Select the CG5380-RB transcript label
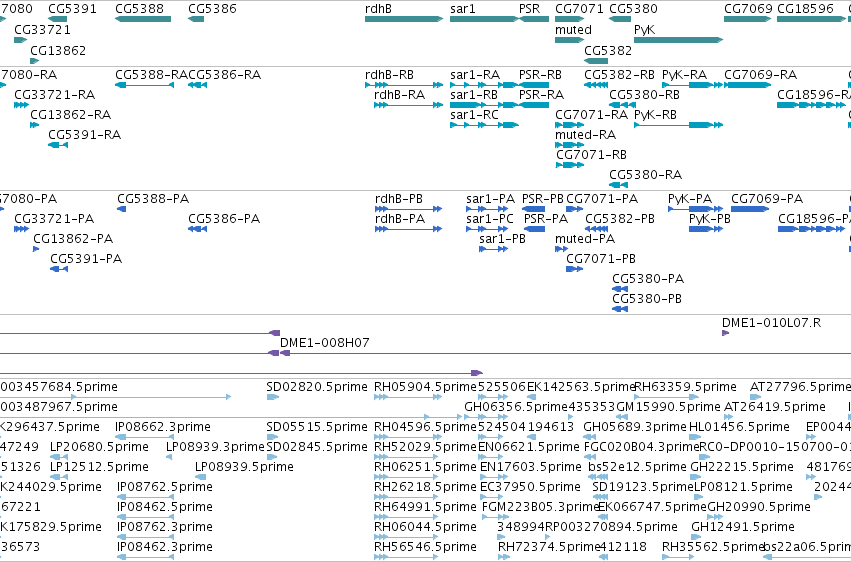 pyautogui.click(x=644, y=94)
